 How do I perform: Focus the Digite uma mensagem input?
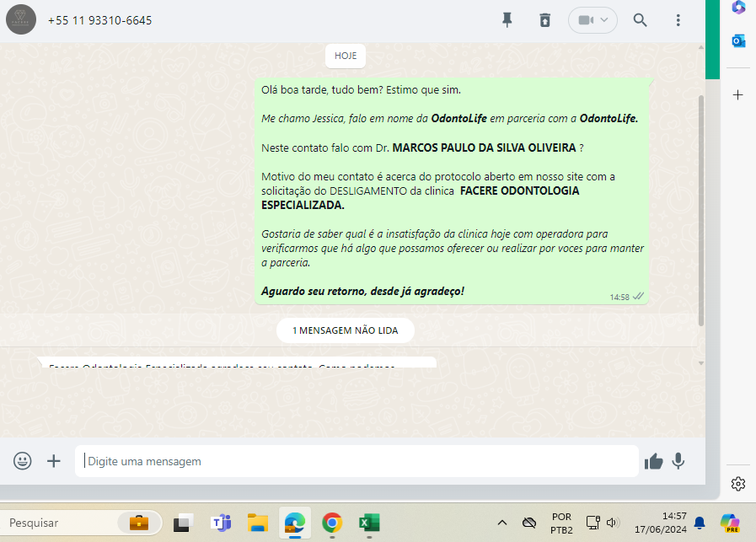click(x=357, y=461)
